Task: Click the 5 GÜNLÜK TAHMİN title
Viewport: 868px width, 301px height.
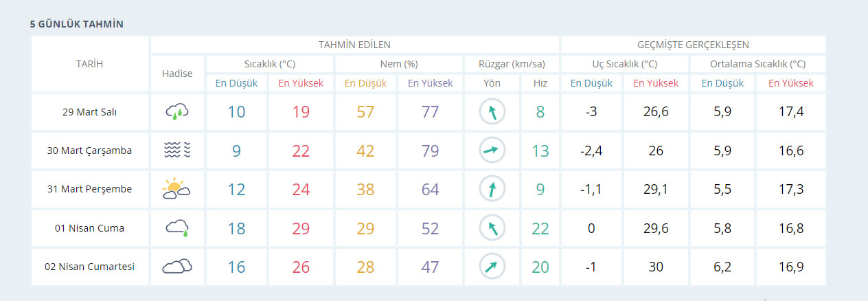Action: coord(76,24)
